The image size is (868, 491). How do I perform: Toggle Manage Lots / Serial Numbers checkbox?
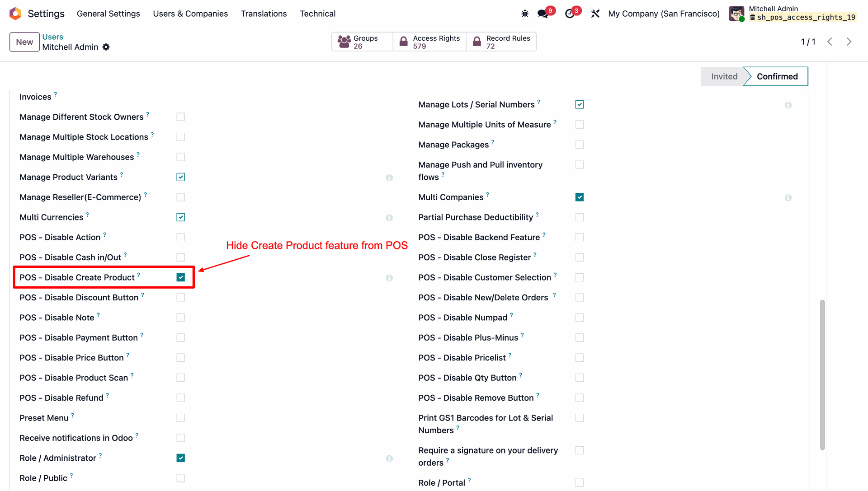pyautogui.click(x=580, y=104)
